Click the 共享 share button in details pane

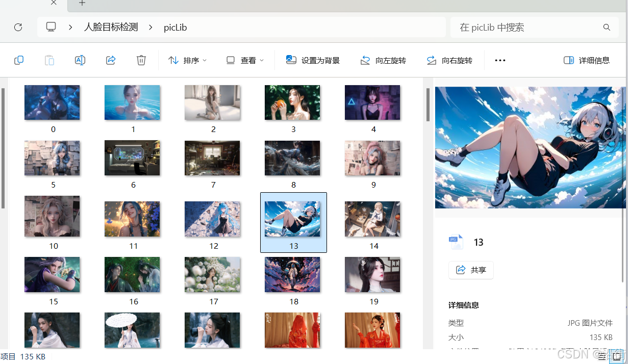(471, 270)
